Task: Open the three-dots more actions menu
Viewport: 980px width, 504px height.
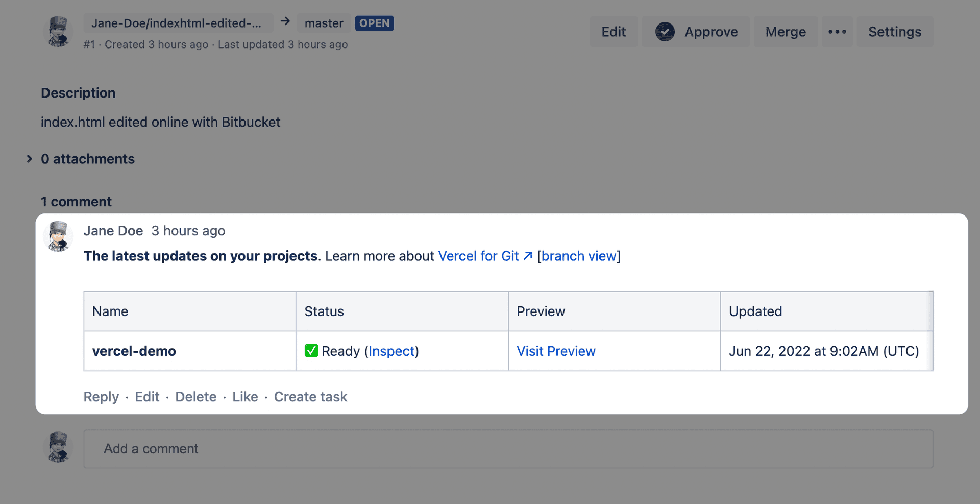Action: coord(837,32)
